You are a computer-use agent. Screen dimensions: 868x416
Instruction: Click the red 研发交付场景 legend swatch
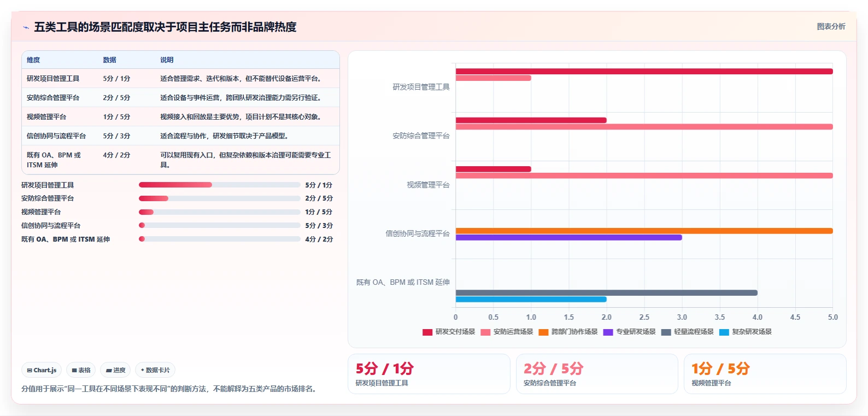coord(427,332)
